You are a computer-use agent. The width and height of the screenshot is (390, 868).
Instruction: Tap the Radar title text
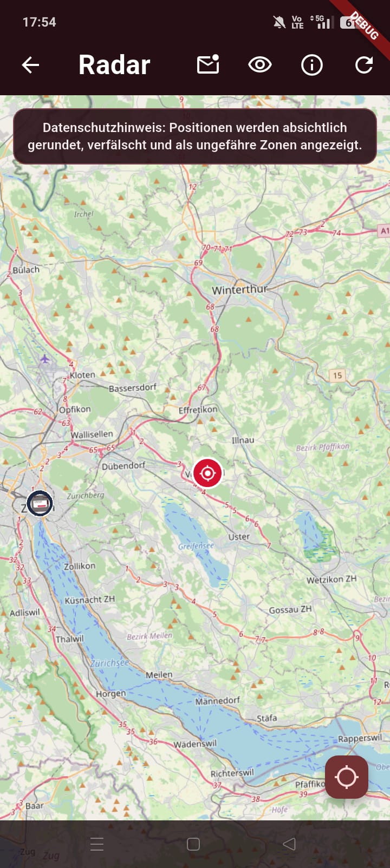pyautogui.click(x=114, y=65)
